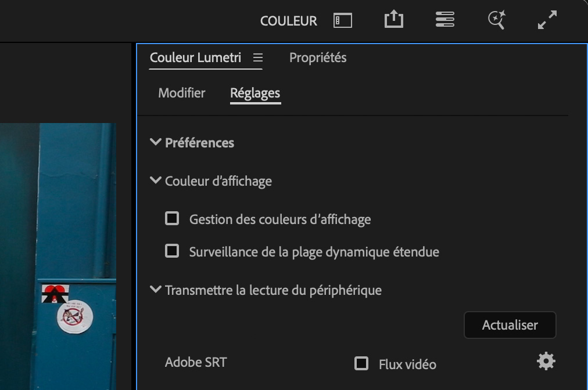
Task: Select the Réglages tab
Action: 255,93
